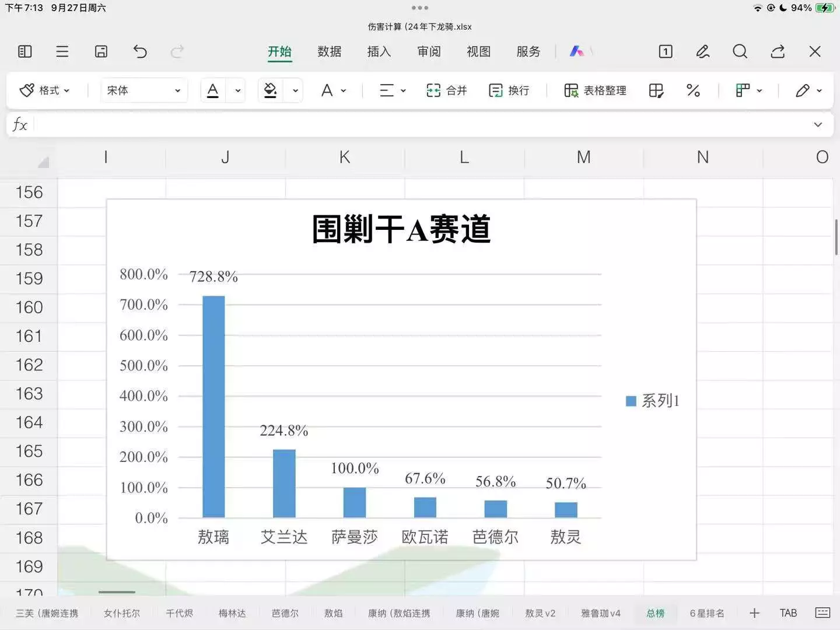Open the 敖灵 v2 sheet tab
Screen dimensions: 840x630
pyautogui.click(x=540, y=613)
